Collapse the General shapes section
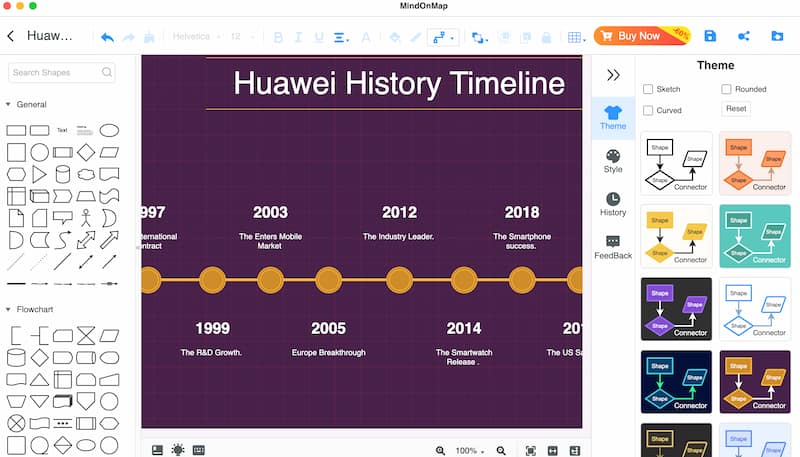 (8, 104)
